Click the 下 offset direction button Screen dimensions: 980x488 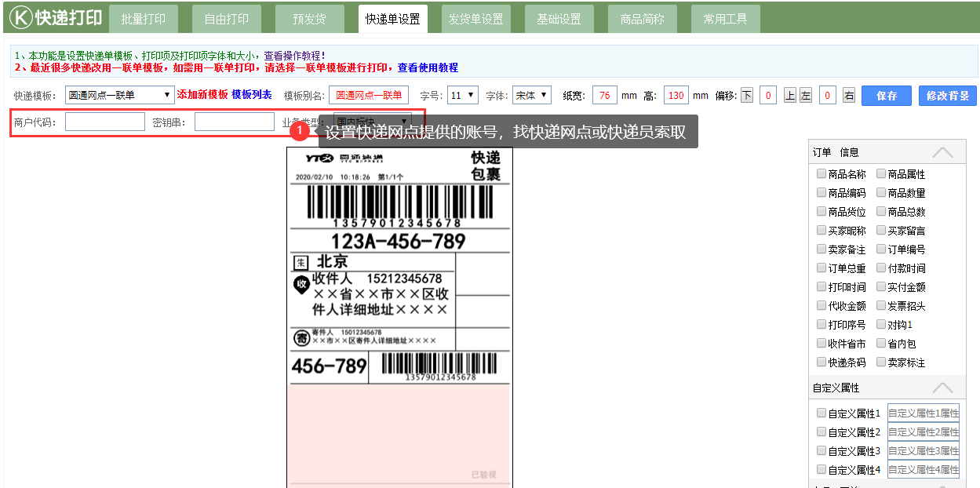(x=746, y=96)
